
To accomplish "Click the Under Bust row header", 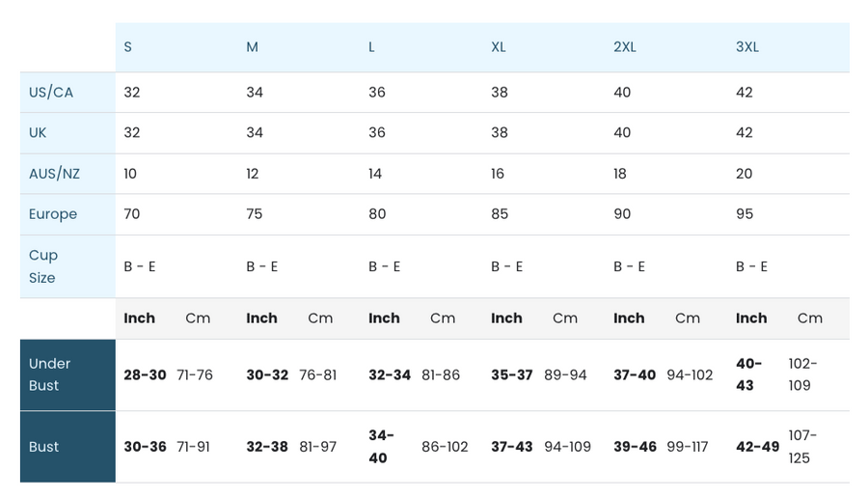I will click(68, 375).
